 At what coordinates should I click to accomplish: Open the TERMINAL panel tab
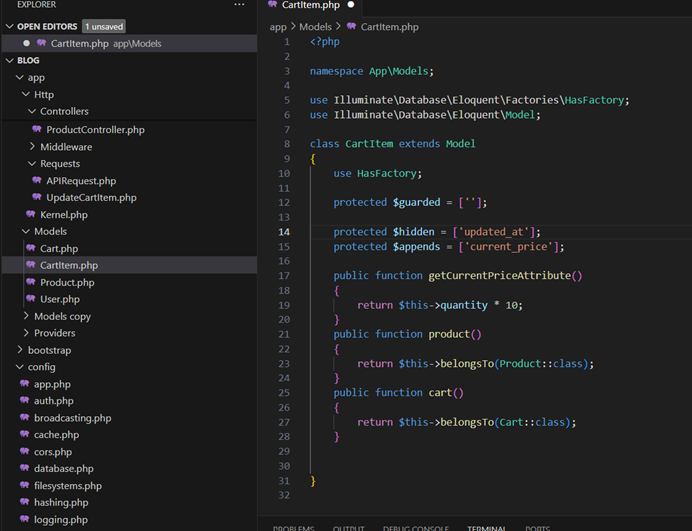(x=487, y=527)
